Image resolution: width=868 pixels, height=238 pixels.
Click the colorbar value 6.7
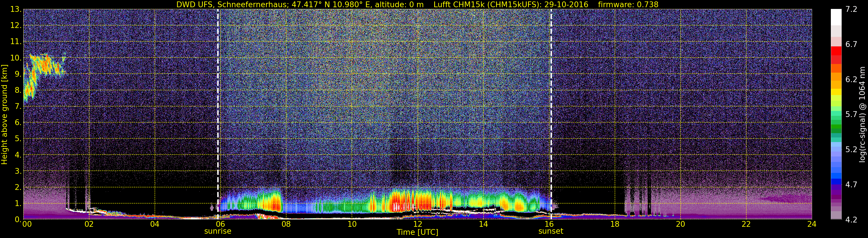click(851, 44)
